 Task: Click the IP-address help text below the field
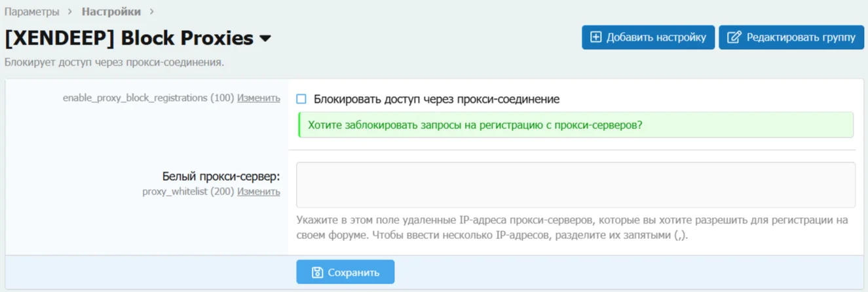(571, 228)
